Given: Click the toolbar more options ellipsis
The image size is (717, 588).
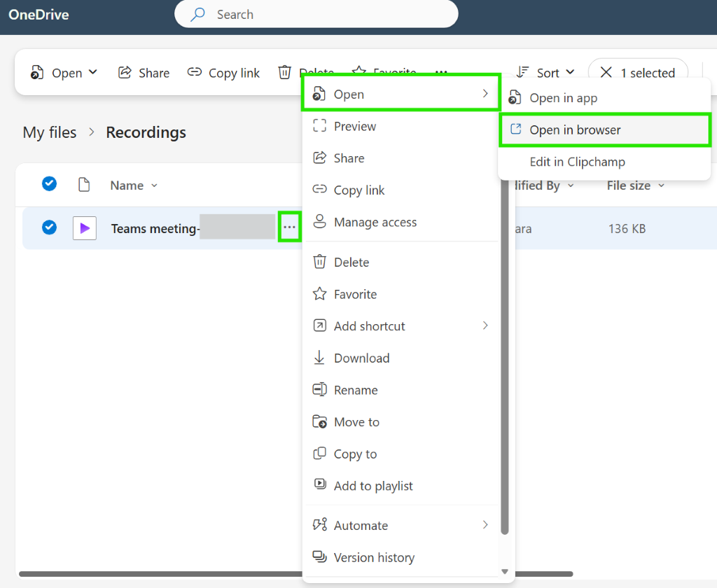Looking at the screenshot, I should pyautogui.click(x=441, y=72).
